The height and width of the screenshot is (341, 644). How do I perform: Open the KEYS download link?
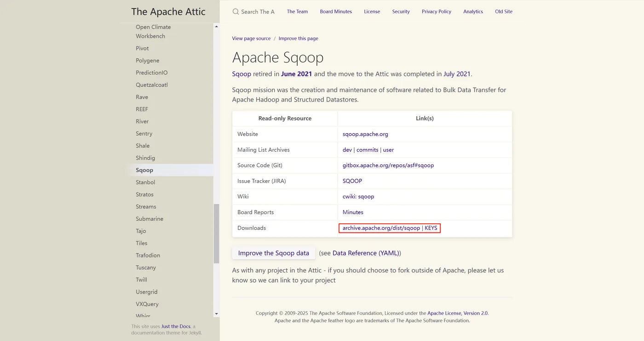pyautogui.click(x=431, y=228)
